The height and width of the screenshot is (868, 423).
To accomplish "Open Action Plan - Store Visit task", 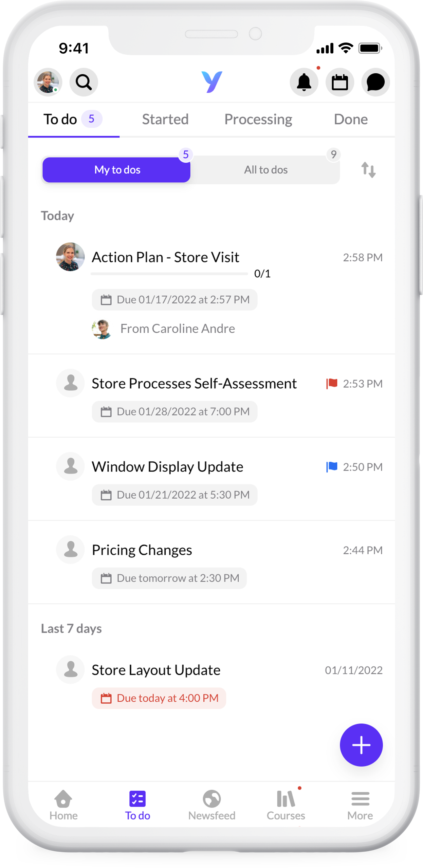I will (x=166, y=257).
